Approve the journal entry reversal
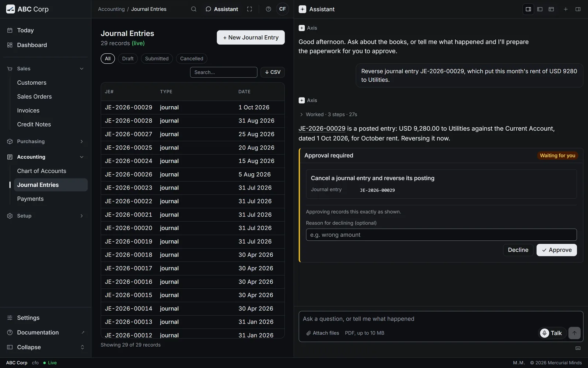The height and width of the screenshot is (368, 588). coord(556,250)
